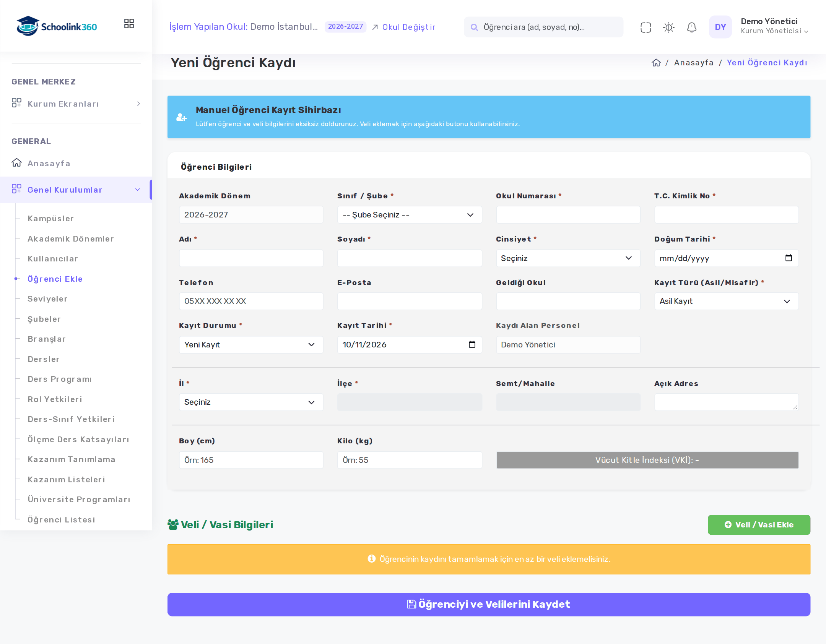Screen dimensions: 826x644
Task: Click the Açık Adres textarea
Action: [726, 402]
